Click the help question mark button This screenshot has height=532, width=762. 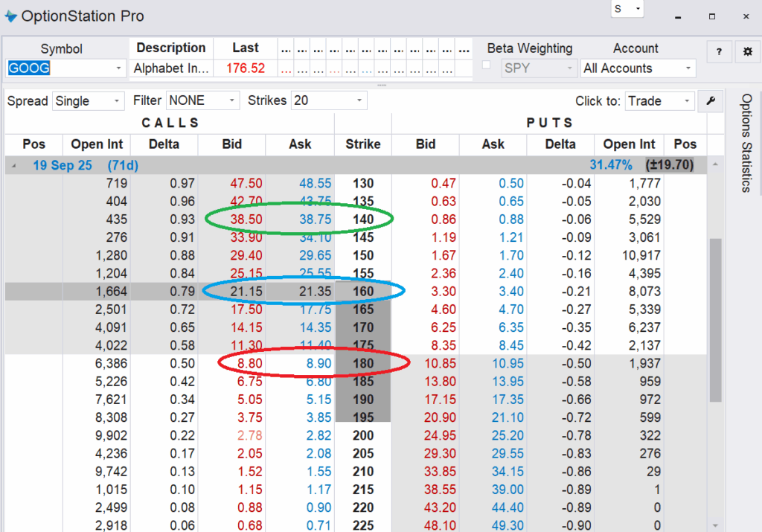tap(720, 51)
